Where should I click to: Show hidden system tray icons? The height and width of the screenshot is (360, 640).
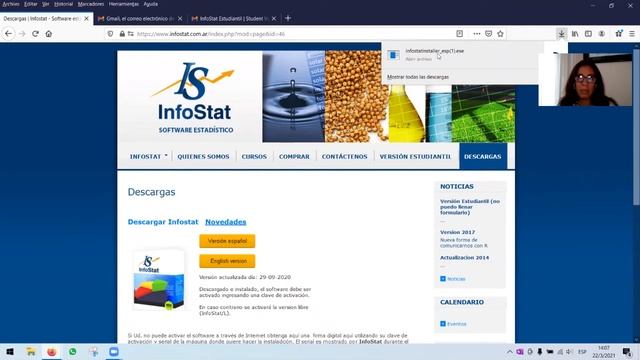pyautogui.click(x=510, y=352)
